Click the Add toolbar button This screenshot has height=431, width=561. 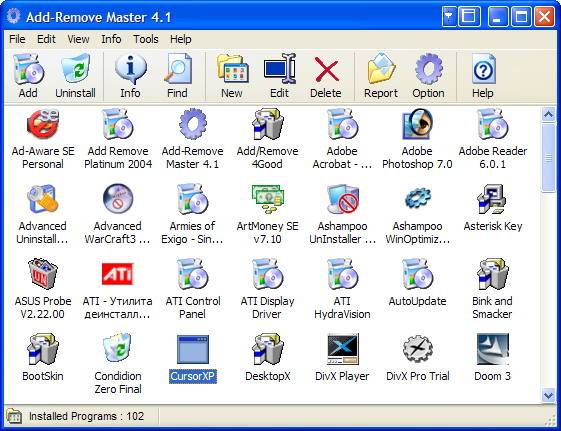28,76
